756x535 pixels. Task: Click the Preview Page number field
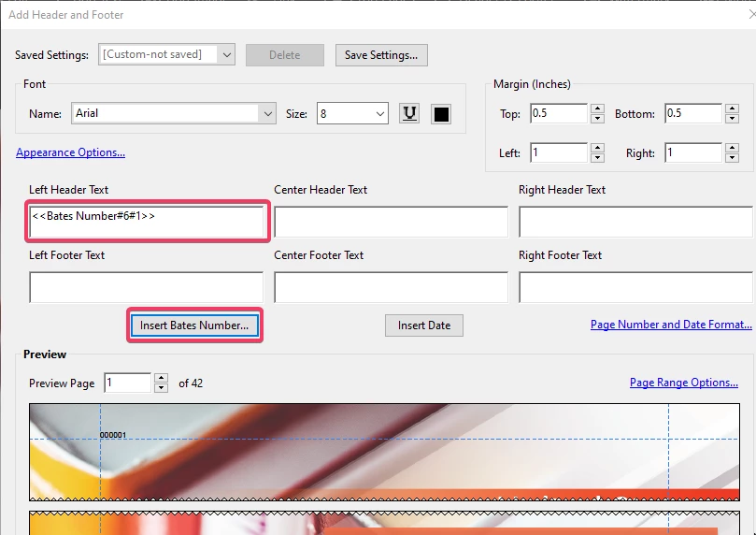tap(128, 383)
